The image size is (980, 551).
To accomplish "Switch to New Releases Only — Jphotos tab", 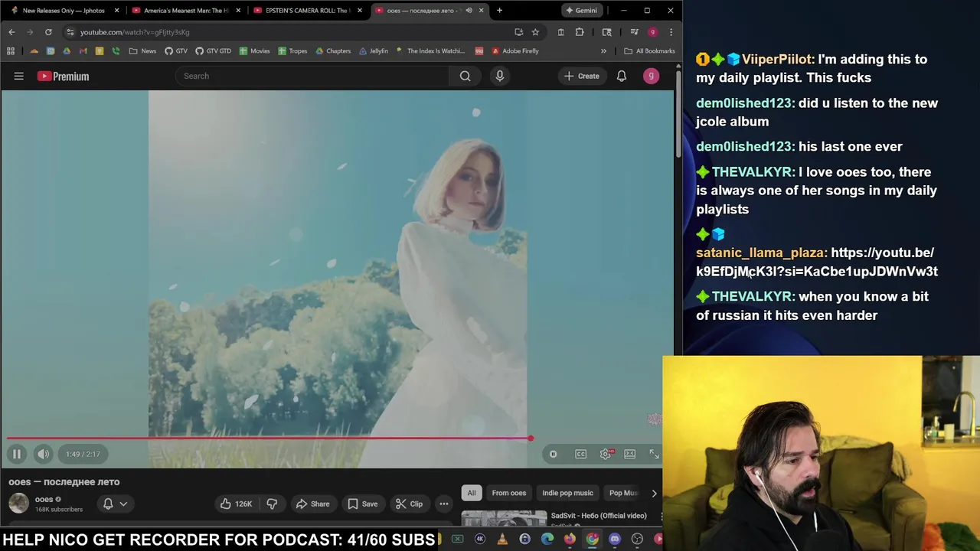I will tap(64, 11).
